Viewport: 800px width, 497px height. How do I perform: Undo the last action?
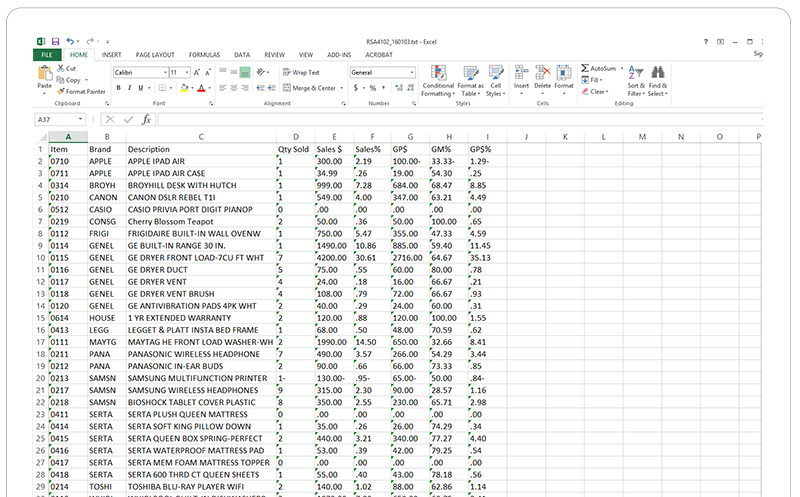pyautogui.click(x=70, y=41)
